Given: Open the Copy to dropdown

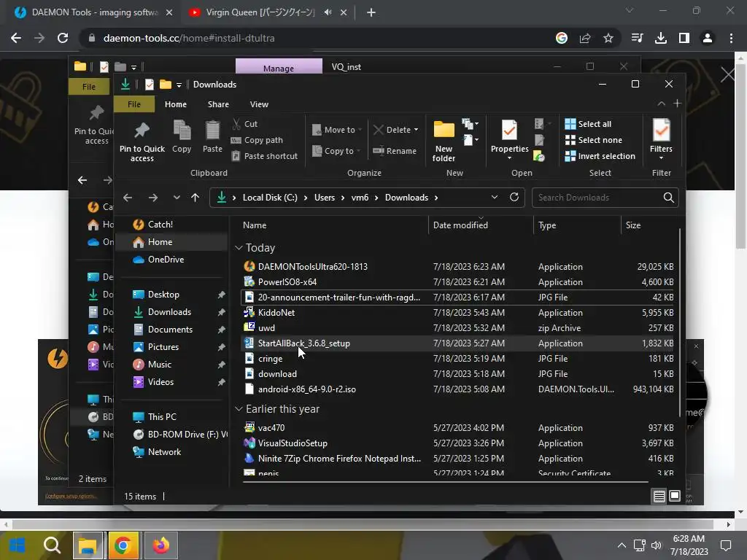Looking at the screenshot, I should point(336,151).
